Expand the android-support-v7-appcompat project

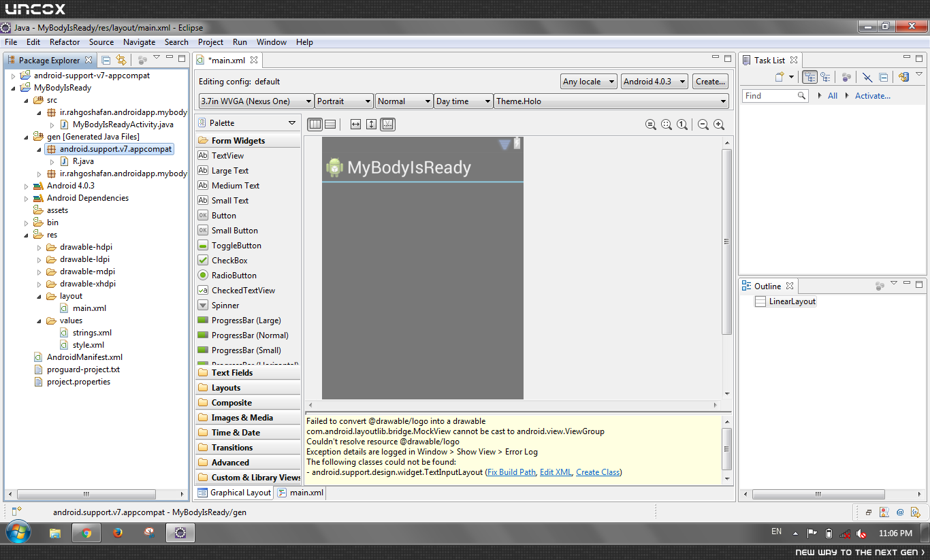coord(13,76)
